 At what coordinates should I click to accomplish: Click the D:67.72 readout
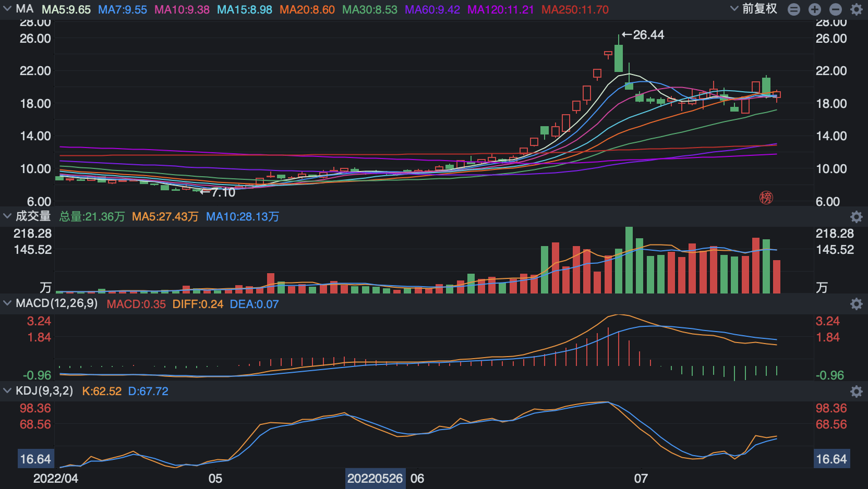click(148, 391)
